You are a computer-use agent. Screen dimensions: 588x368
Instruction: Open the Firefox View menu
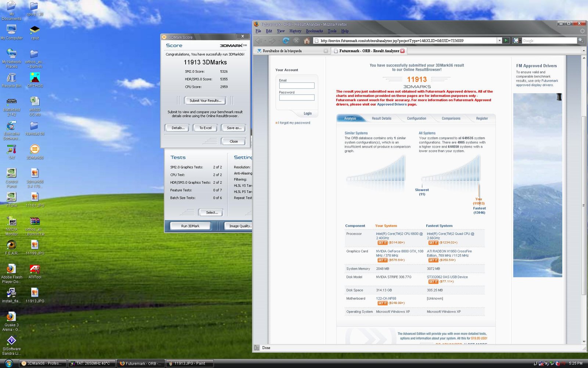tap(281, 31)
